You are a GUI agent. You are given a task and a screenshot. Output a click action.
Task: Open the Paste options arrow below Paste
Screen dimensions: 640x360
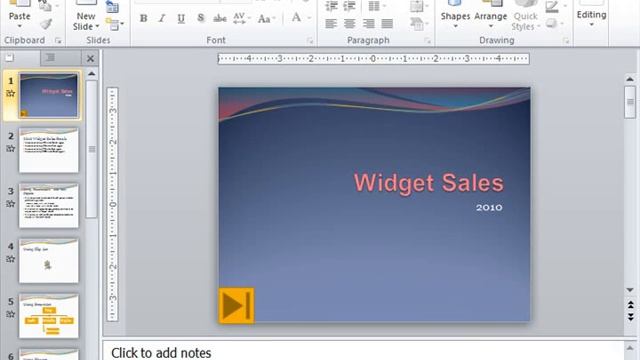[19, 27]
